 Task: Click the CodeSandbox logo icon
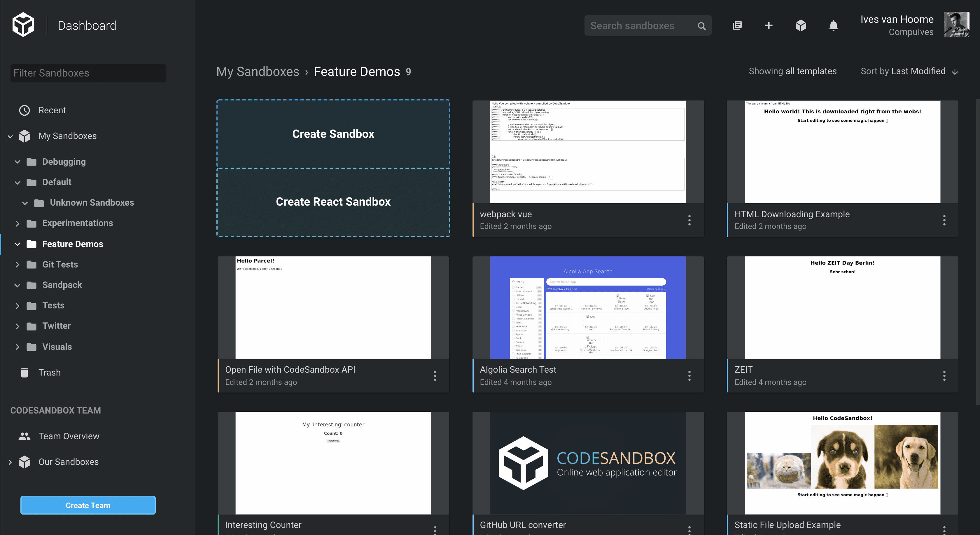tap(23, 25)
